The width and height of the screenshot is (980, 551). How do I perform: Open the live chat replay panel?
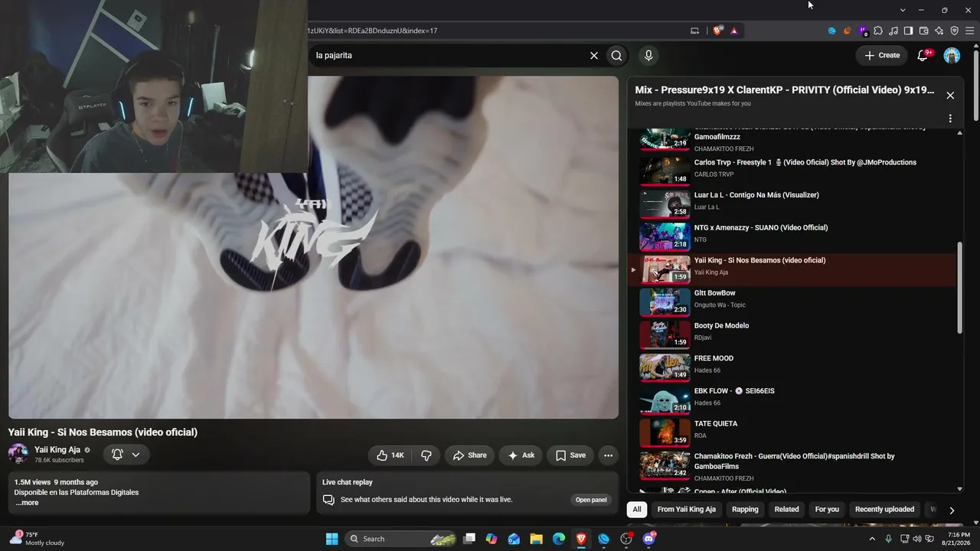(591, 500)
